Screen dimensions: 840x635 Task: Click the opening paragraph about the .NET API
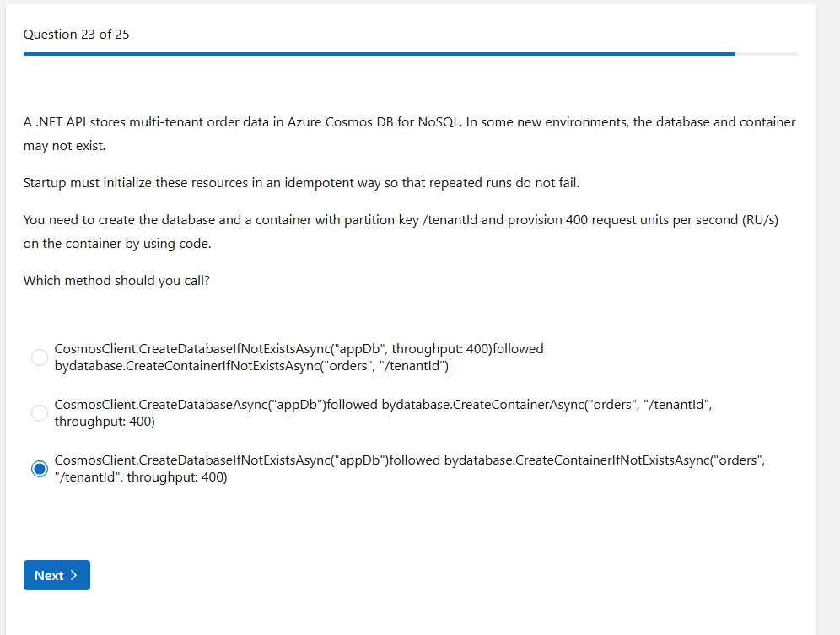coord(409,122)
